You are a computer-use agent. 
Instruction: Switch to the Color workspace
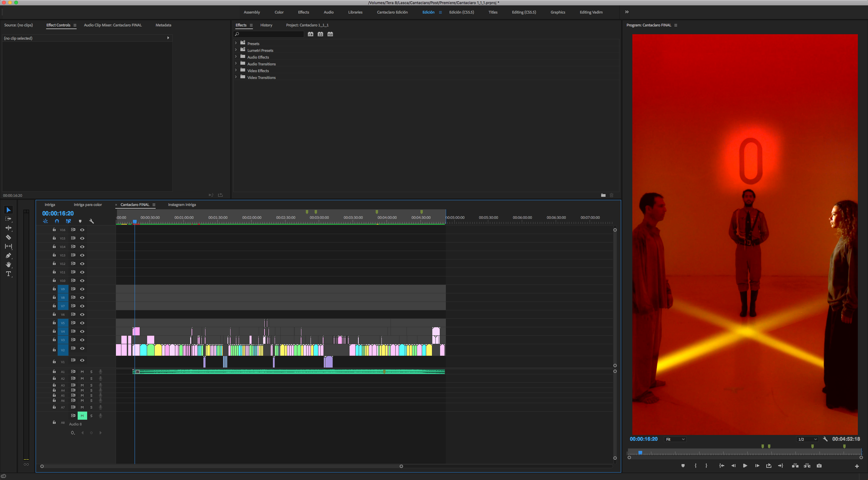coord(279,12)
